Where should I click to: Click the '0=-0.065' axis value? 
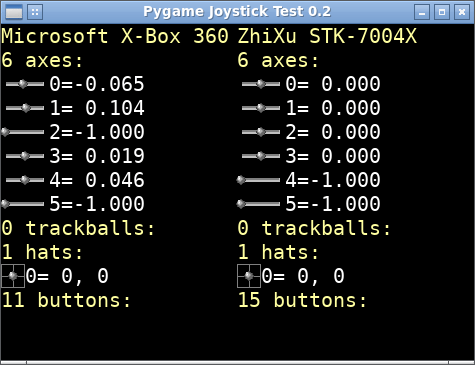tap(97, 84)
